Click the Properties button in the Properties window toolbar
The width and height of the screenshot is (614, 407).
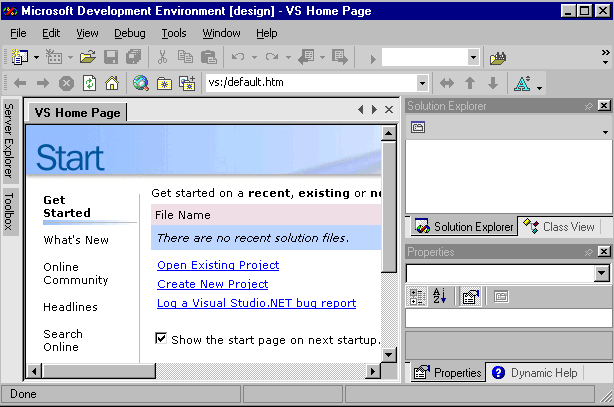(x=470, y=297)
